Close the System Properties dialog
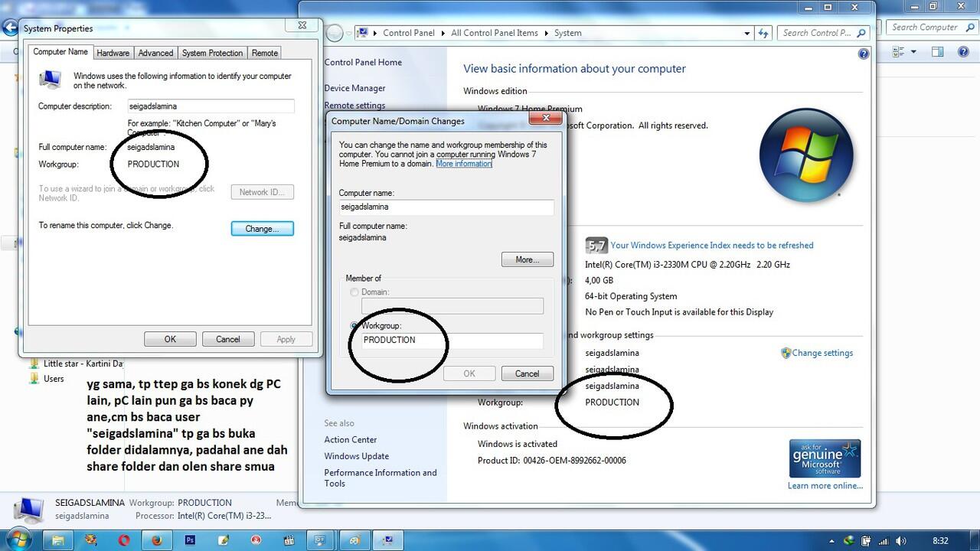This screenshot has height=551, width=980. tap(302, 25)
